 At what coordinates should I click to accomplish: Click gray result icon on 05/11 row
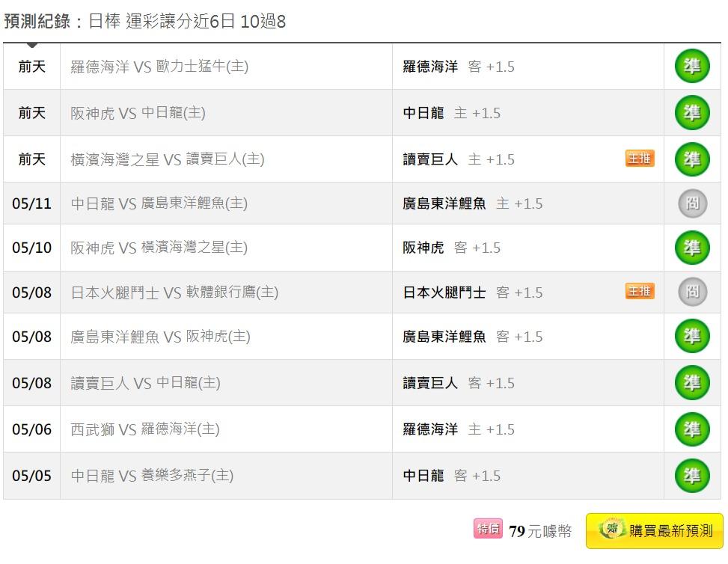point(692,203)
